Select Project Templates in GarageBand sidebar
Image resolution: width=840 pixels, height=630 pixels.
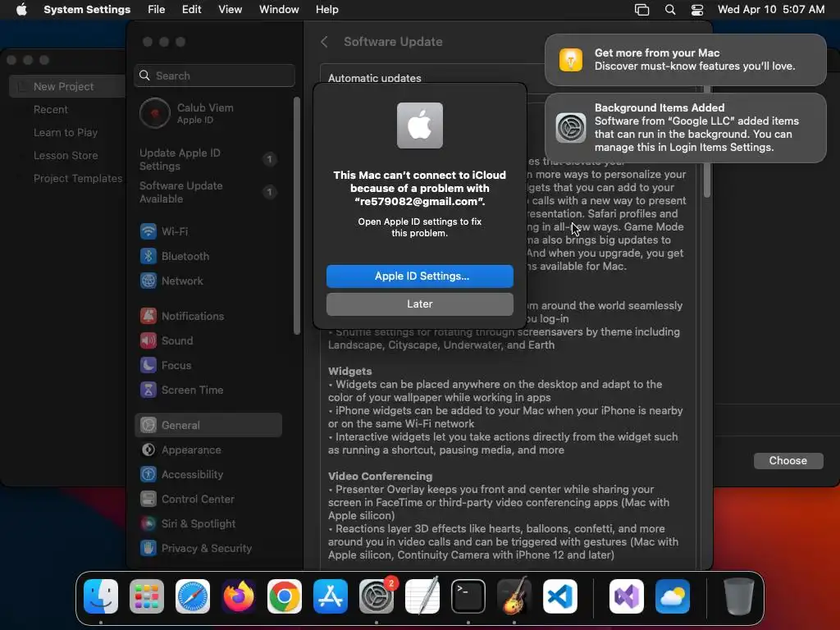point(78,178)
